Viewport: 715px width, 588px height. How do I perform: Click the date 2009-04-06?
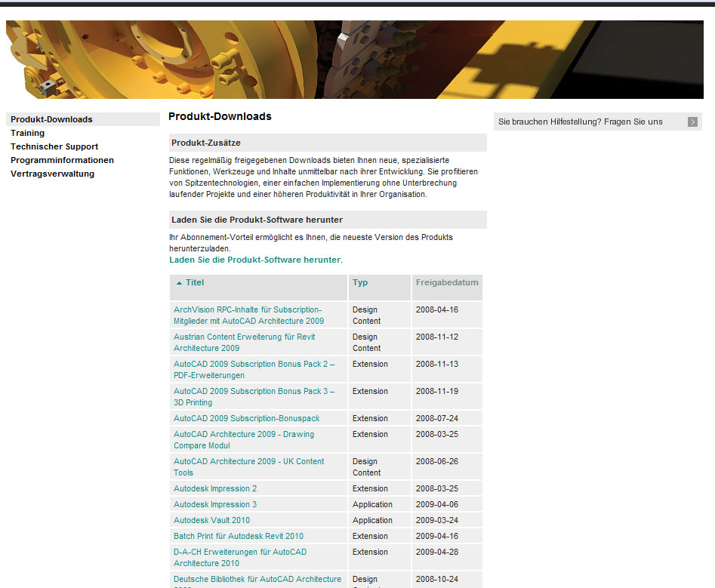point(437,504)
